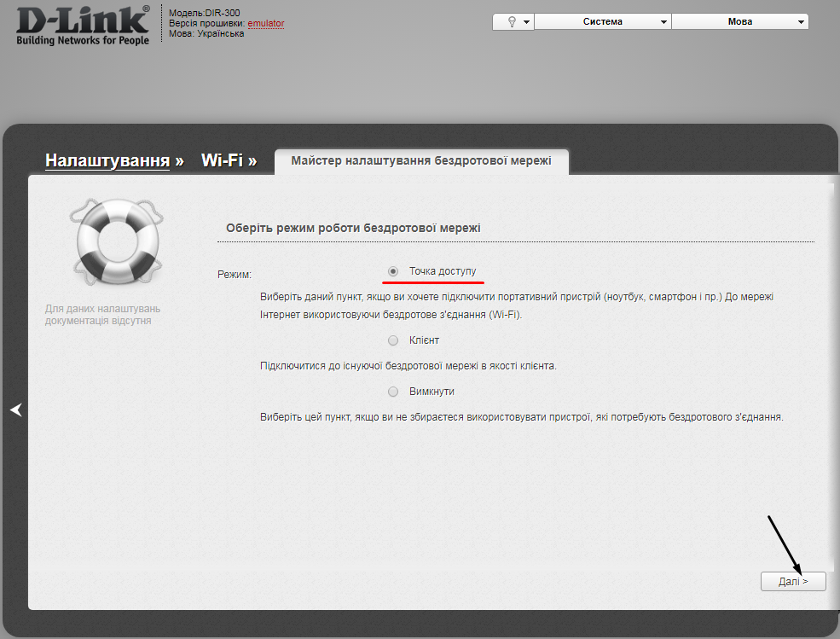Open the Система dropdown menu
This screenshot has height=639, width=840.
(x=603, y=22)
